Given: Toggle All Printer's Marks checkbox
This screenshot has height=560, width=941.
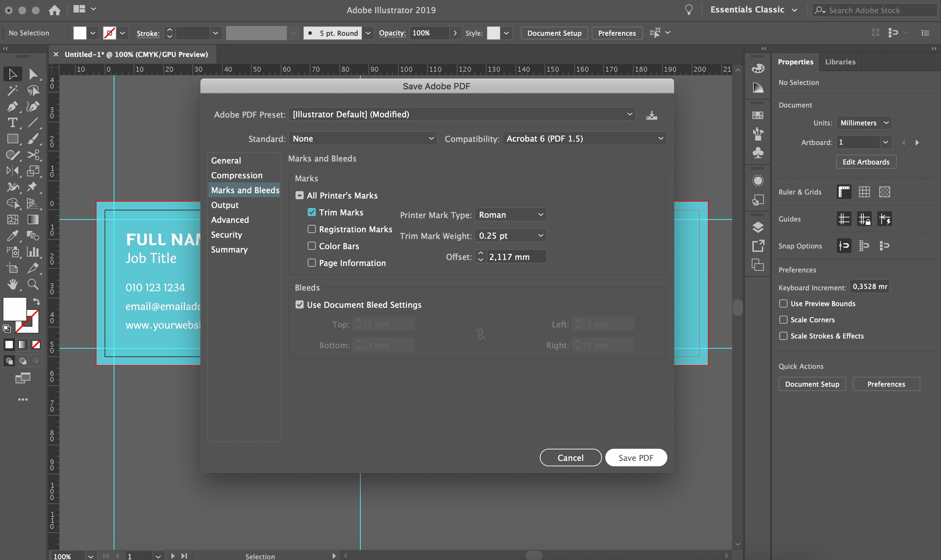Looking at the screenshot, I should (x=299, y=195).
